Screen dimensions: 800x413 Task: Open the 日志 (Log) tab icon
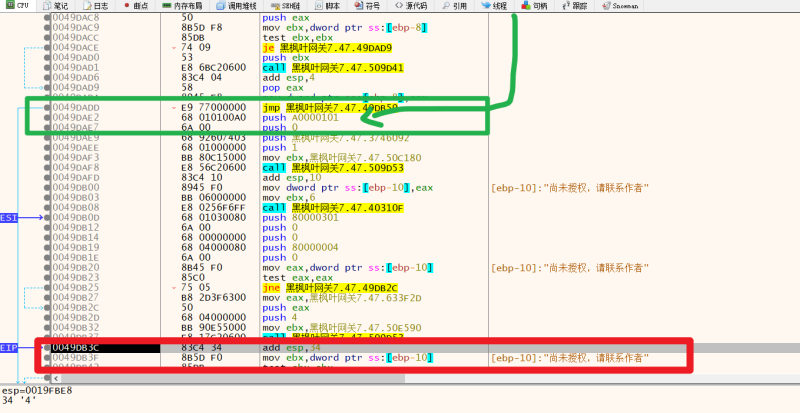91,5
